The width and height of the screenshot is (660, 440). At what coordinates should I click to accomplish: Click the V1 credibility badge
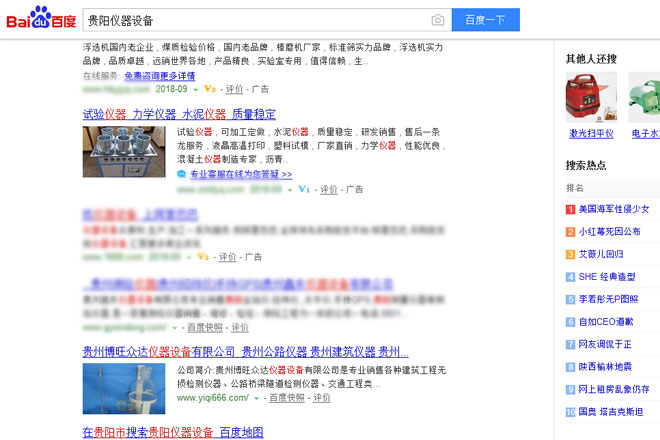pyautogui.click(x=304, y=189)
